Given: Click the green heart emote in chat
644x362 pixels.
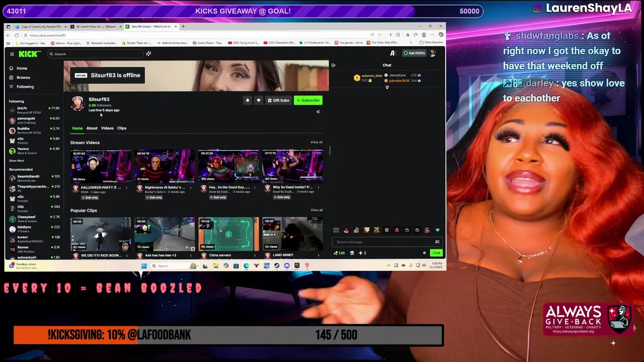Looking at the screenshot, I should pos(437,230).
